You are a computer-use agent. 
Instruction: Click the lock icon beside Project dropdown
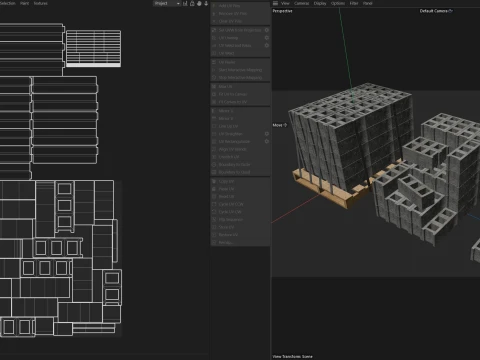point(192,3)
